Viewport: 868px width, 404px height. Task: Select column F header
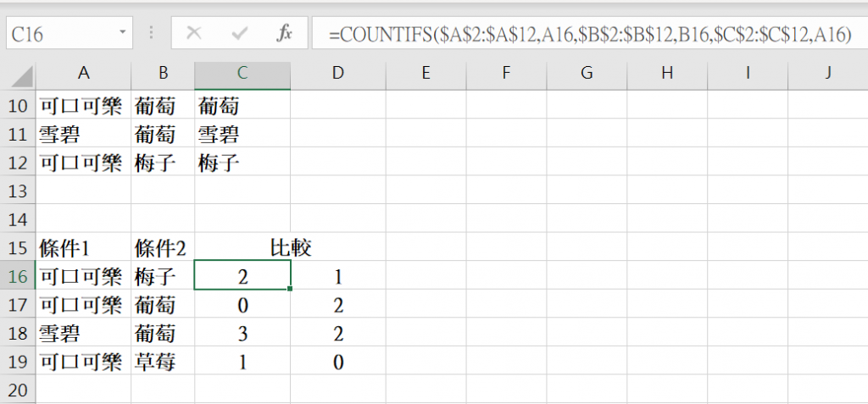click(x=506, y=75)
